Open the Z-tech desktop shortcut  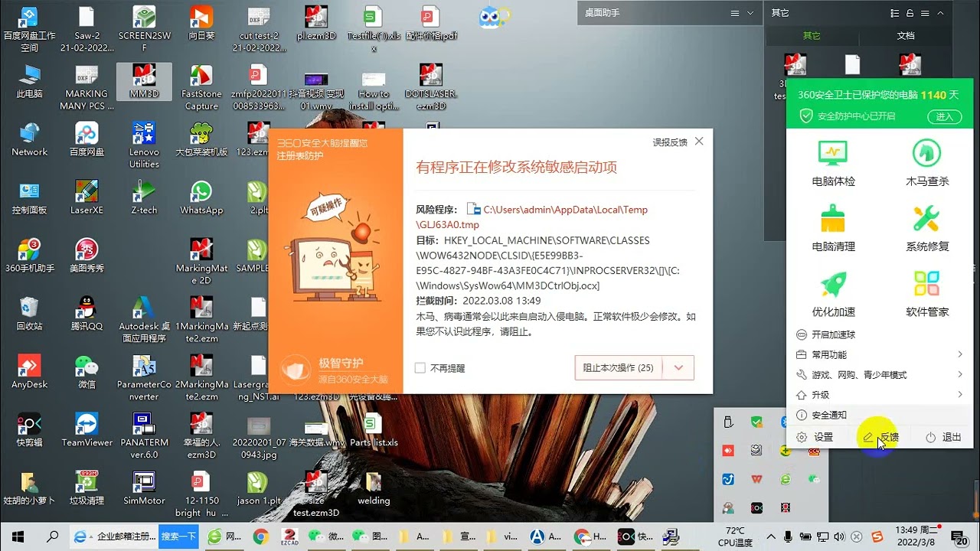click(144, 197)
